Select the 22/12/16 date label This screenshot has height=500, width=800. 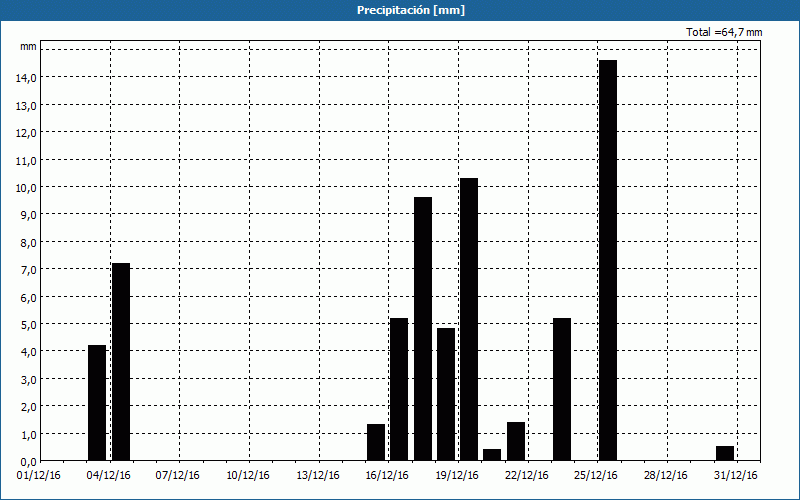(x=527, y=476)
